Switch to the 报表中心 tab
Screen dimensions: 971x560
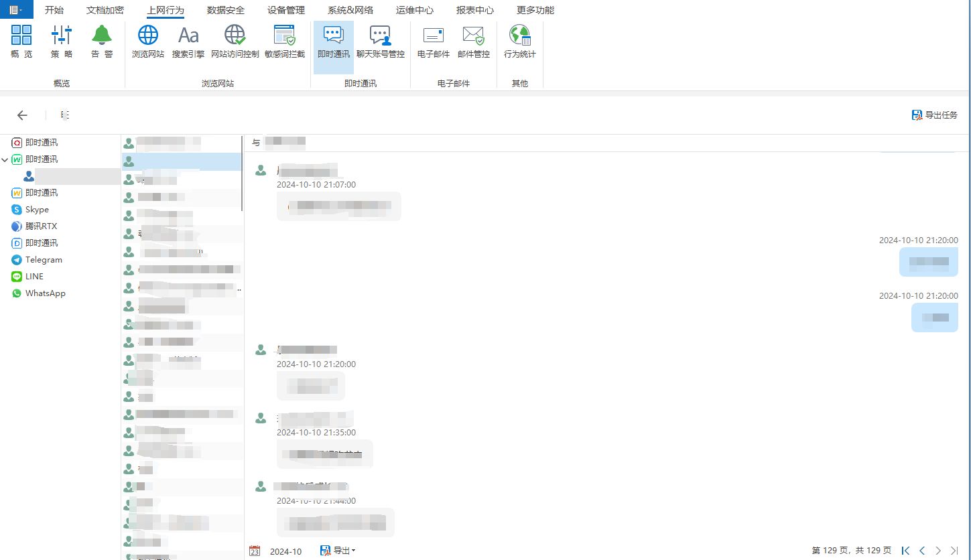click(x=475, y=10)
